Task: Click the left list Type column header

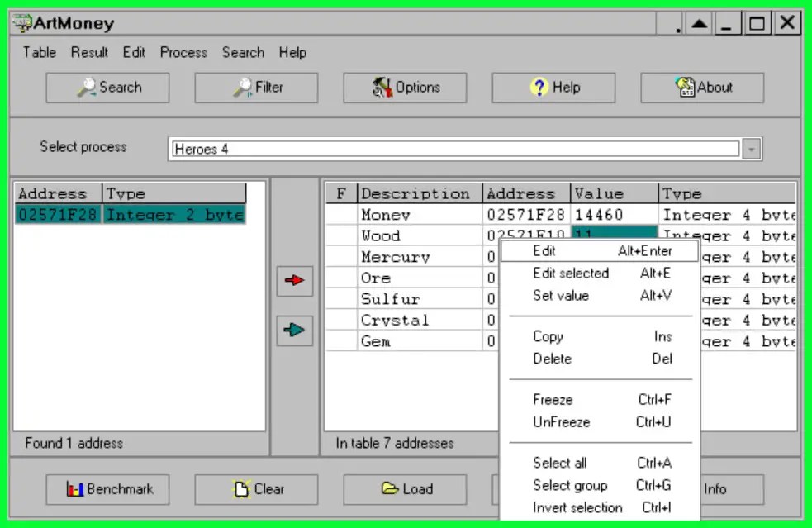Action: (174, 193)
